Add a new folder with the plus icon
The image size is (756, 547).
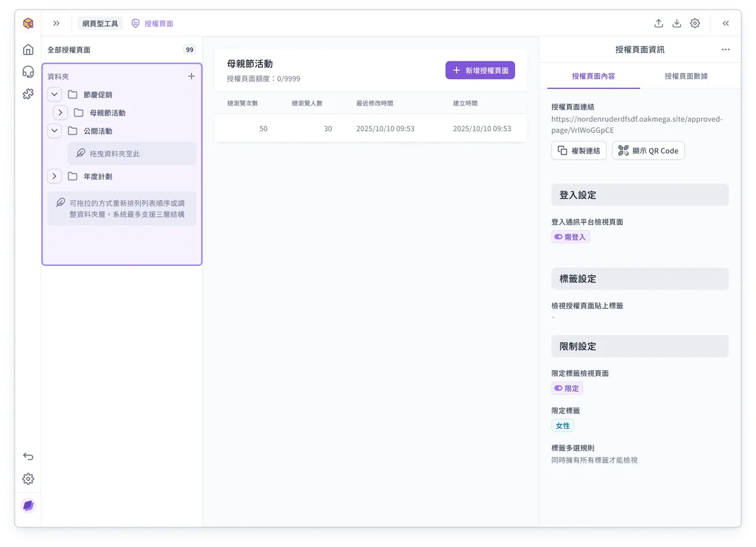(191, 76)
